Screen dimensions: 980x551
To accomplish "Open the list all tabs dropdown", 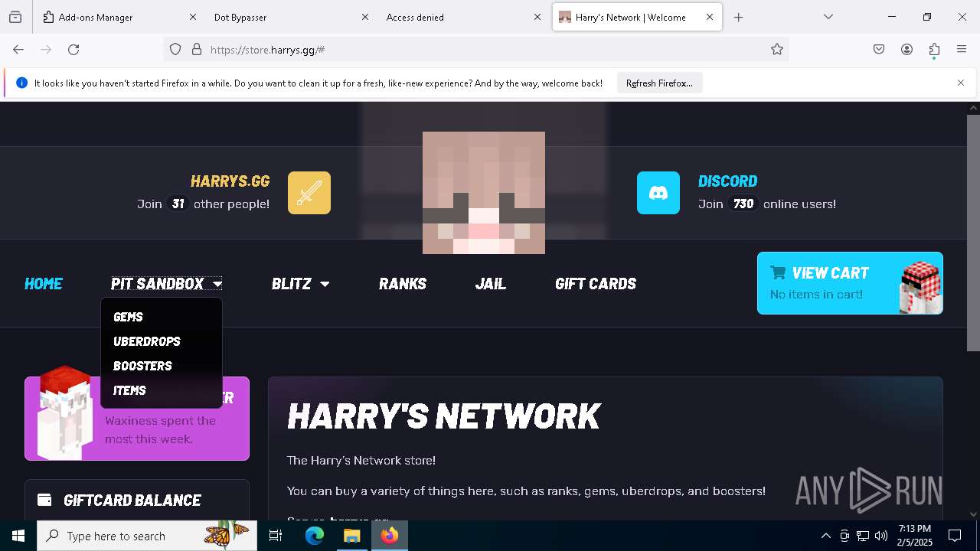I will [x=828, y=17].
